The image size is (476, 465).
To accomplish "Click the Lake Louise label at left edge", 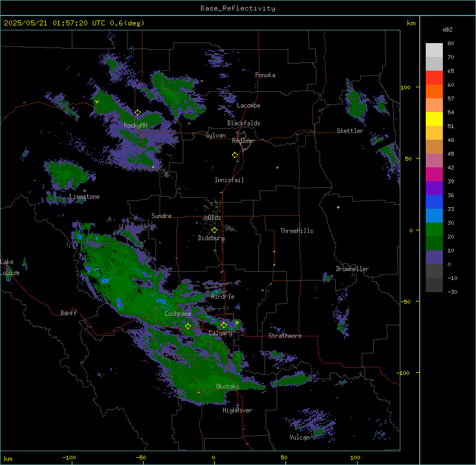I will [x=9, y=267].
